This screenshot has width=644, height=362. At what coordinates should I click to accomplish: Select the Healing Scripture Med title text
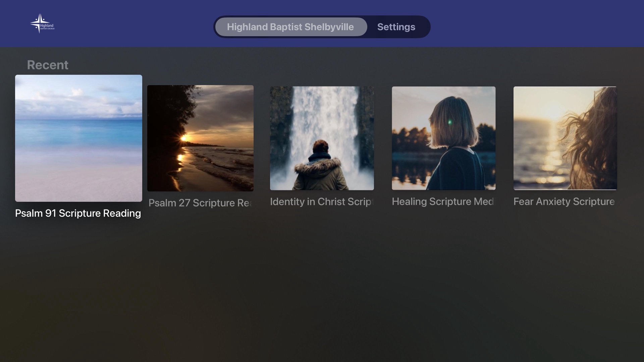click(443, 201)
